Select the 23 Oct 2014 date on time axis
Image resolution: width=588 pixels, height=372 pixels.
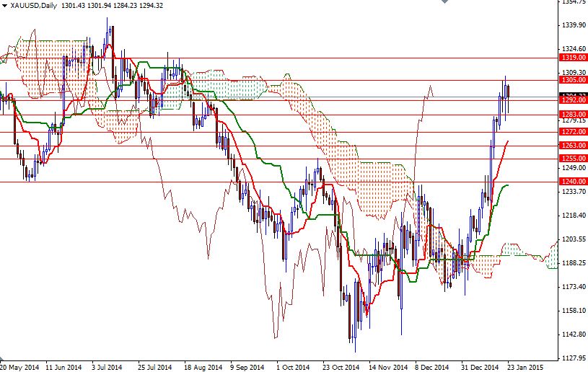click(x=341, y=366)
